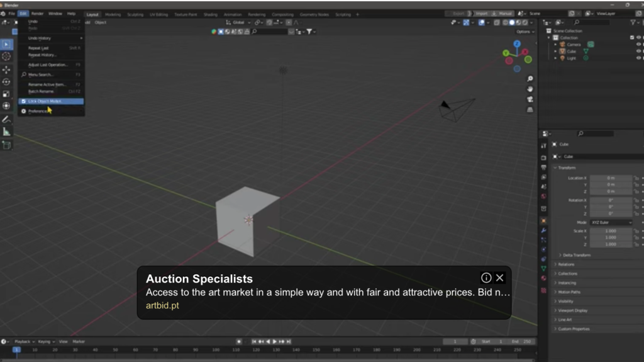The image size is (644, 362).
Task: Toggle lock on Scale X
Action: [636, 231]
